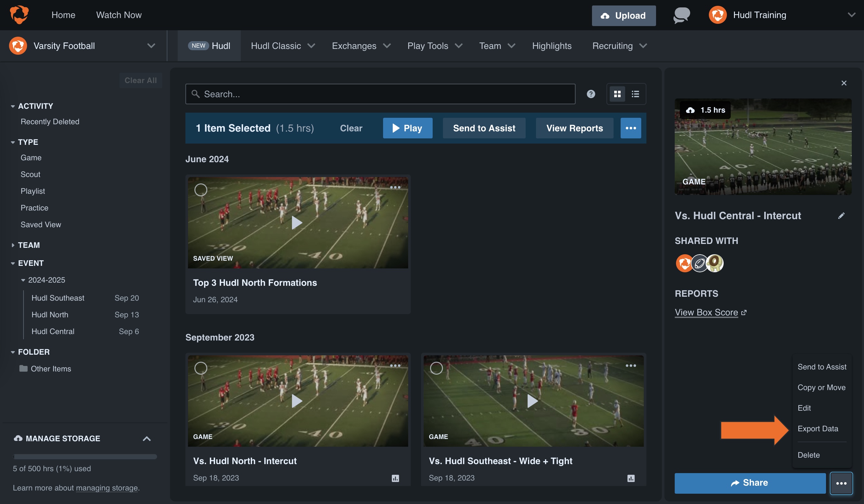Open options for Vs. Hudl North card
The height and width of the screenshot is (504, 864).
395,366
